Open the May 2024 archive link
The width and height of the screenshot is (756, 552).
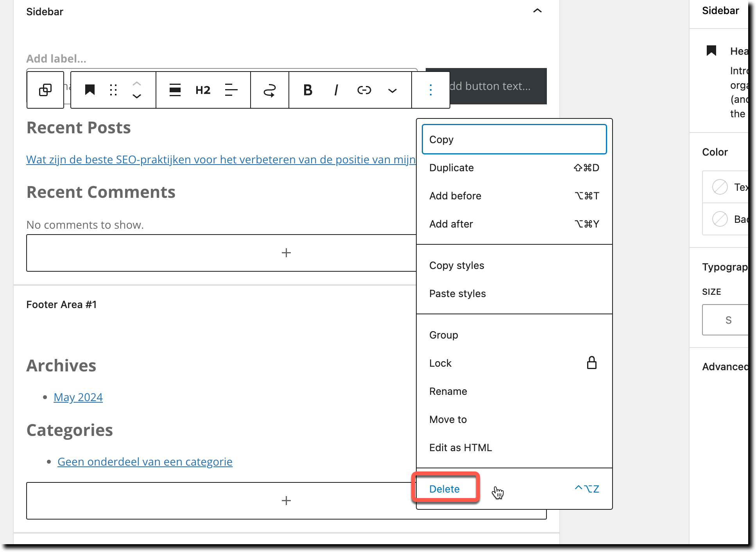pyautogui.click(x=78, y=397)
